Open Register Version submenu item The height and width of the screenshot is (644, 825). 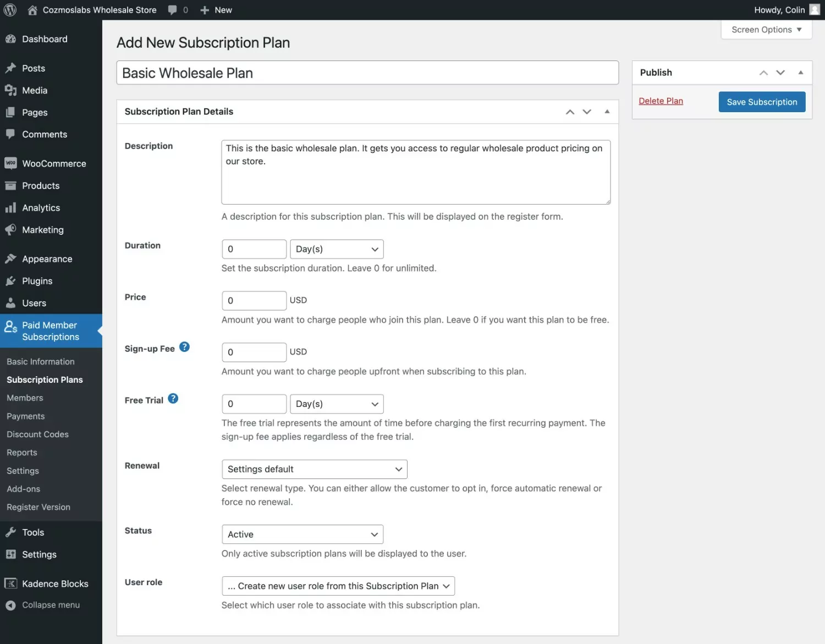tap(38, 507)
